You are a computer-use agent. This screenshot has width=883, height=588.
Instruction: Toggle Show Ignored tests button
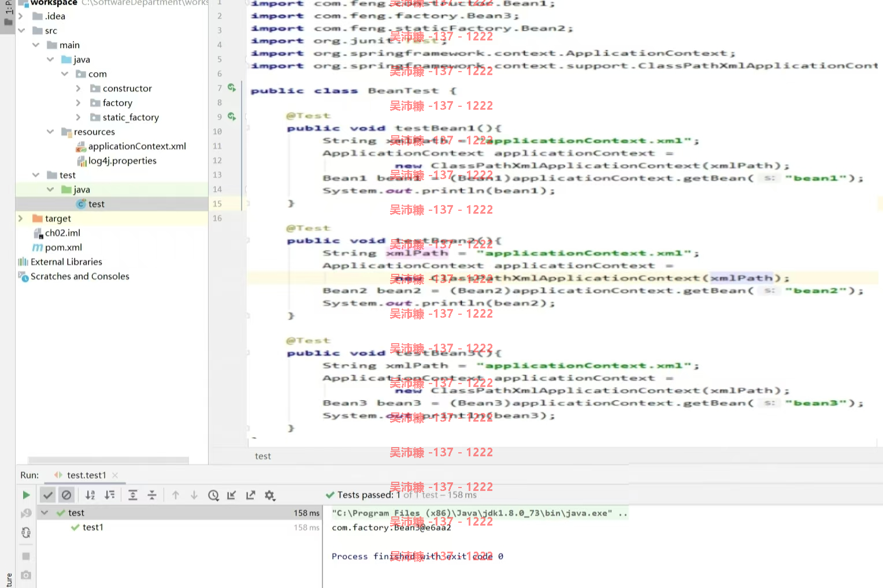click(x=66, y=495)
